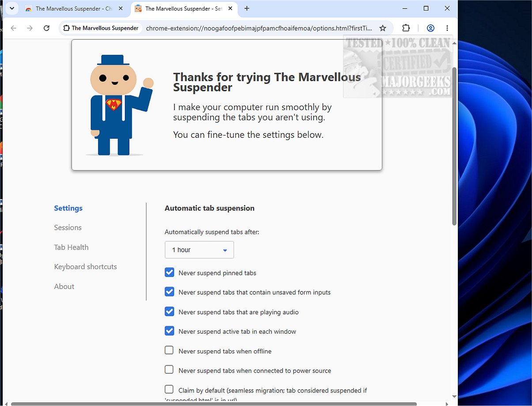Minimize the Chrome window
The image size is (532, 406).
[405, 8]
